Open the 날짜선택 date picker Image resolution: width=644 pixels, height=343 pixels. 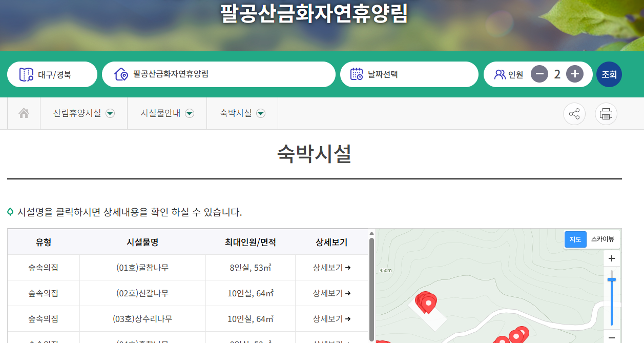point(409,74)
